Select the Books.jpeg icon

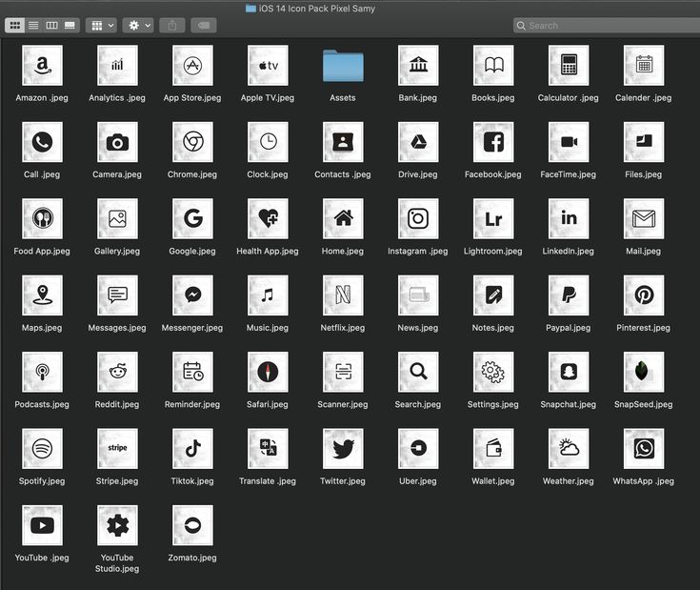point(493,65)
